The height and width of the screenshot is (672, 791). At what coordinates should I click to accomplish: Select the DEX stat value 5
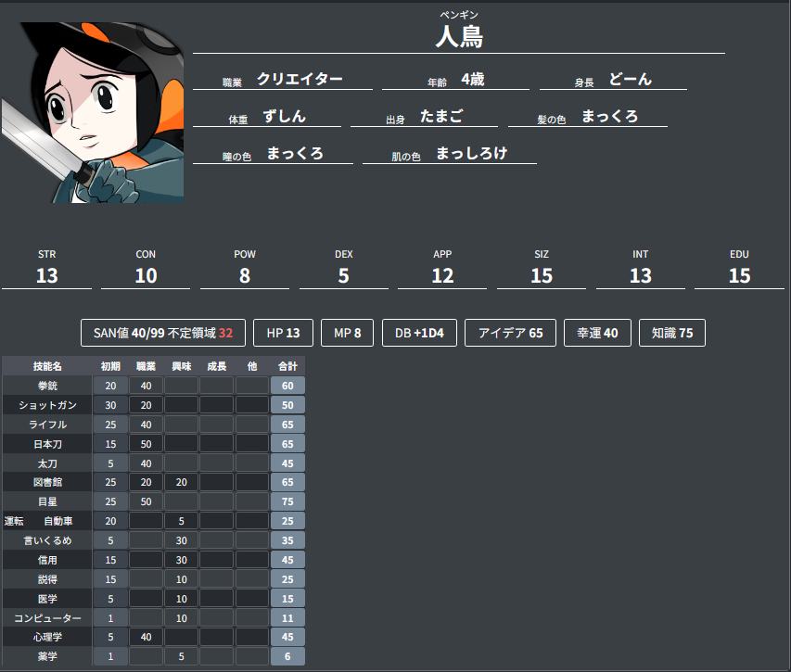343,275
